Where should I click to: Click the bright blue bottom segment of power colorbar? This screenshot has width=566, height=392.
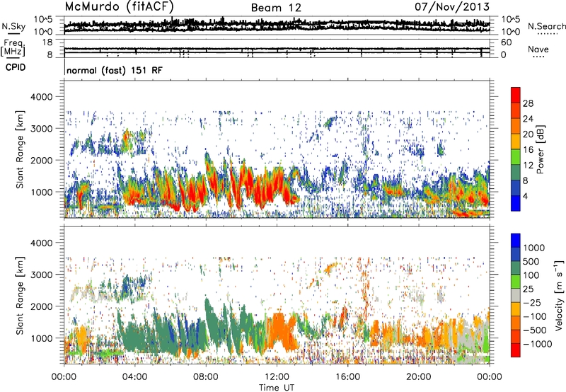516,203
